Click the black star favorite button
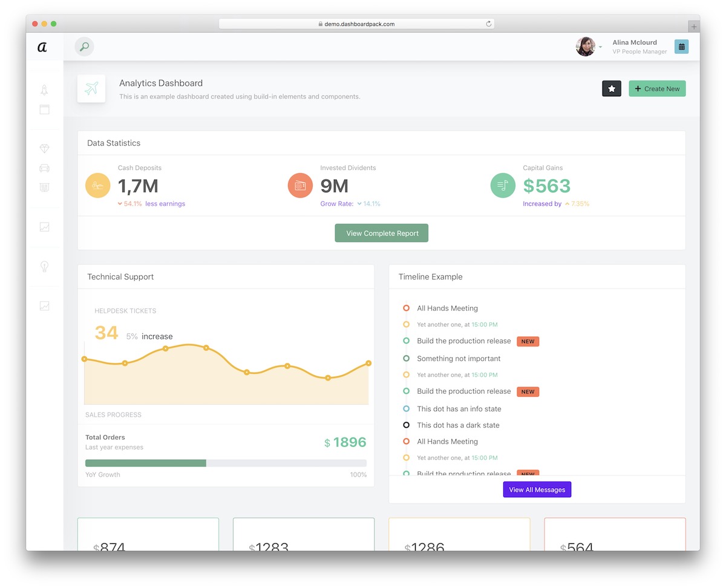 (612, 89)
